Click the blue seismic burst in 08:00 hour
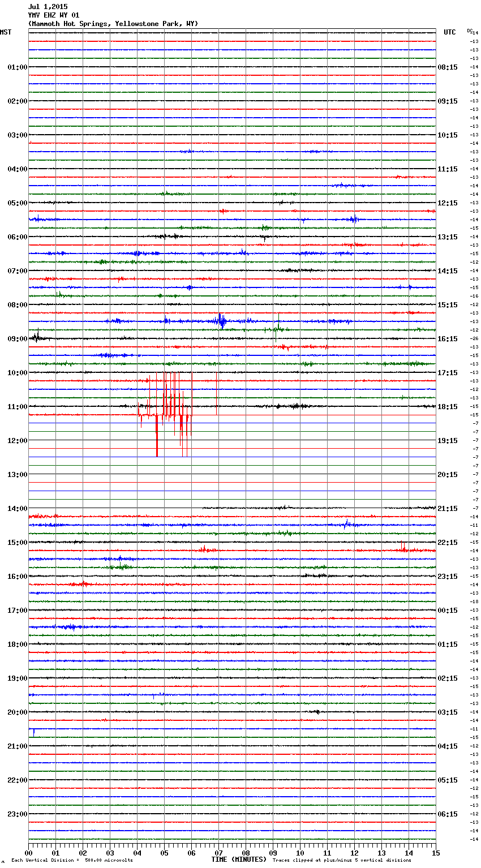Image resolution: width=481 pixels, height=868 pixels. click(221, 321)
